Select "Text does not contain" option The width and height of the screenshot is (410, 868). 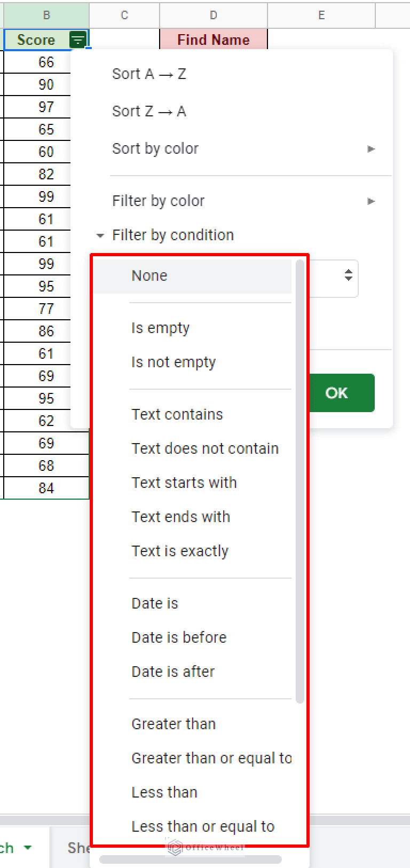pos(205,448)
